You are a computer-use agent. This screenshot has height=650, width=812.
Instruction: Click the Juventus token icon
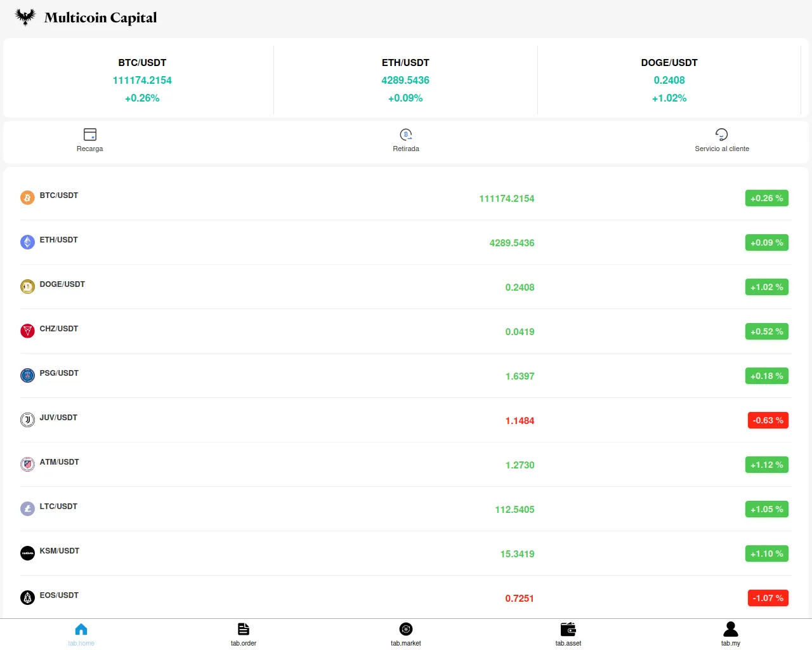pos(27,420)
